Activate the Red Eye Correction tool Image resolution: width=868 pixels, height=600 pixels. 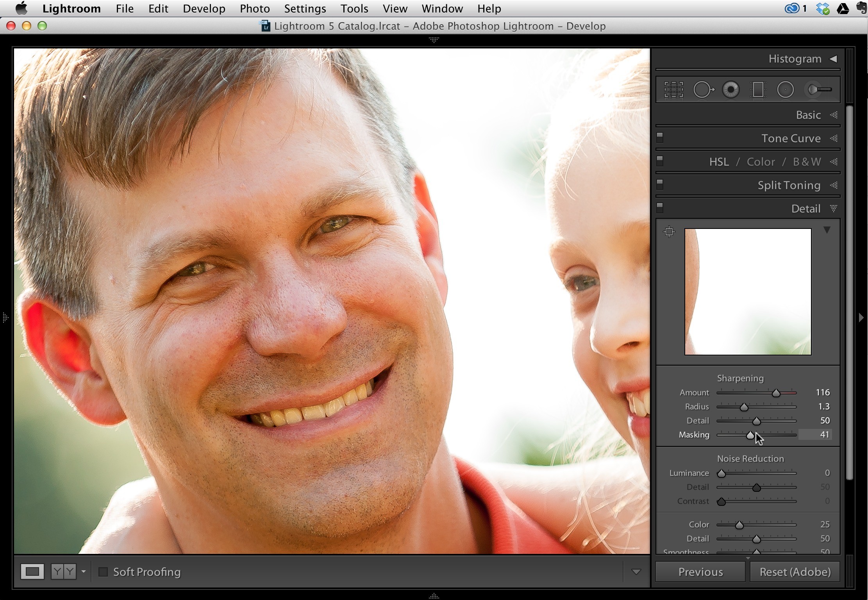[x=731, y=90]
